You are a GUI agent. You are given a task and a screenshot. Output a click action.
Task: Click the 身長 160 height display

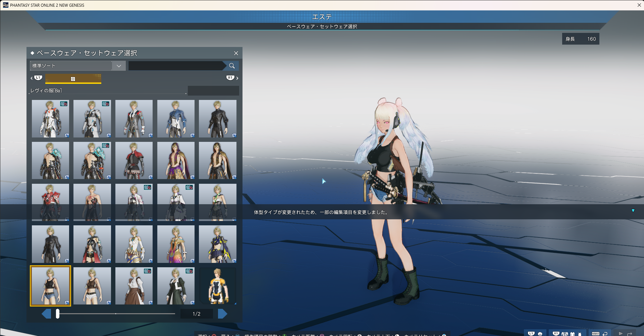[x=581, y=39]
